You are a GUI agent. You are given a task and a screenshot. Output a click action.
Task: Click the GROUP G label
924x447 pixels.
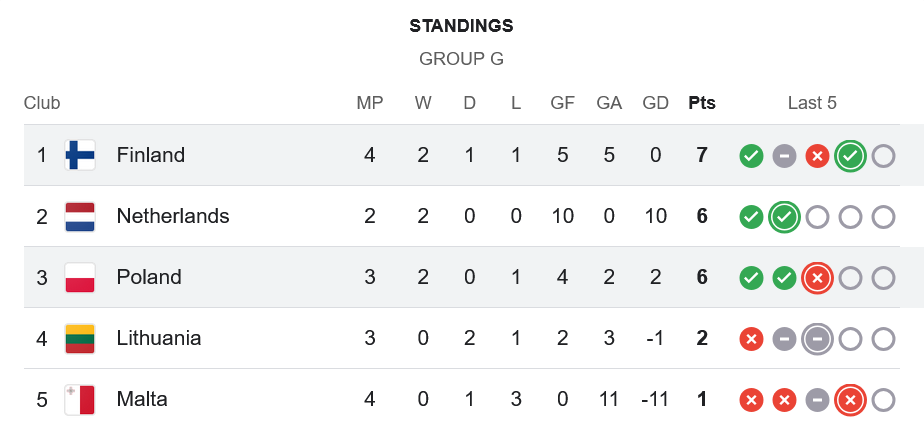pyautogui.click(x=461, y=59)
